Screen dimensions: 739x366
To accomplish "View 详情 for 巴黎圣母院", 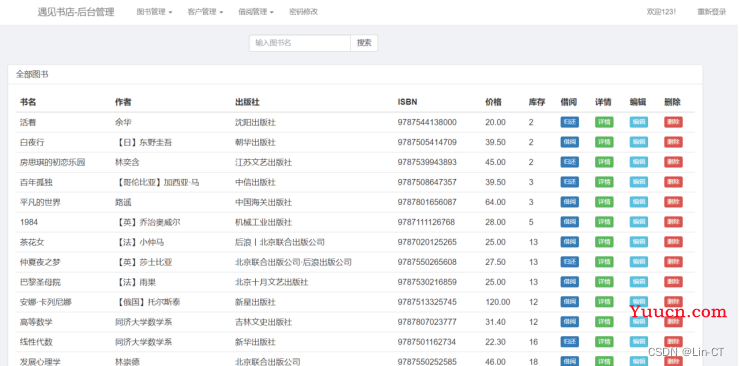I will click(x=604, y=282).
